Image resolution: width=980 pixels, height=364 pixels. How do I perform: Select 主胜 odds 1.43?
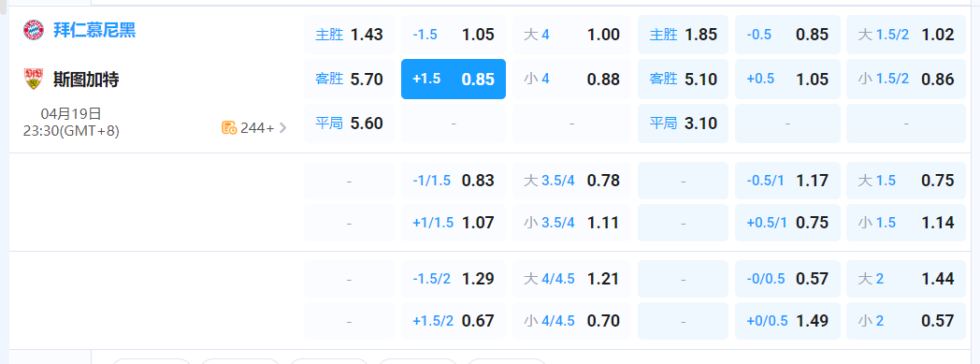coord(350,35)
